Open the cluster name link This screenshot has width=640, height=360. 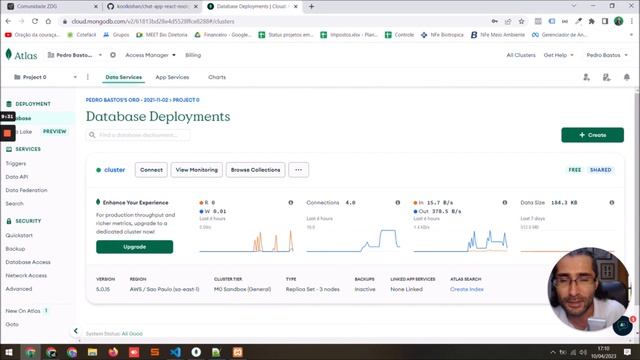point(114,170)
